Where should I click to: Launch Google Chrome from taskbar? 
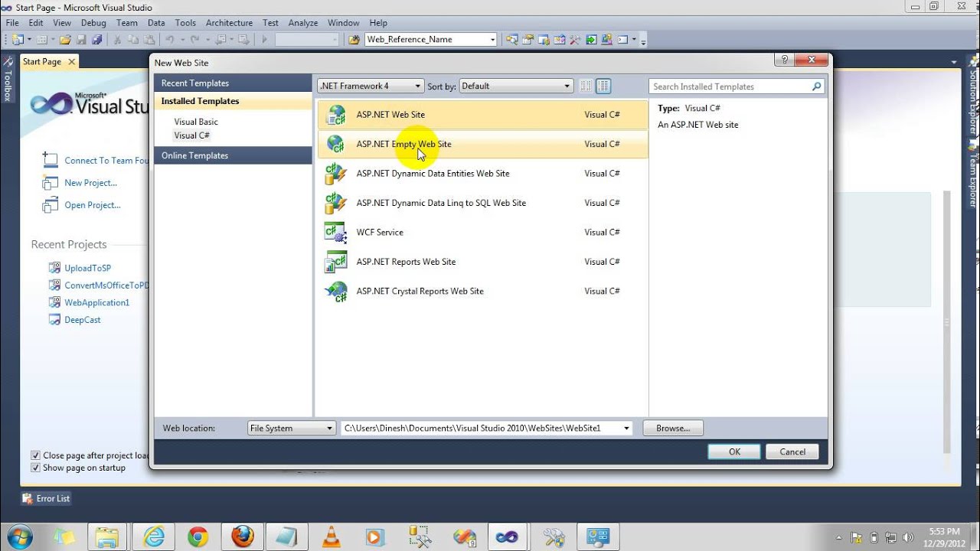pos(198,537)
